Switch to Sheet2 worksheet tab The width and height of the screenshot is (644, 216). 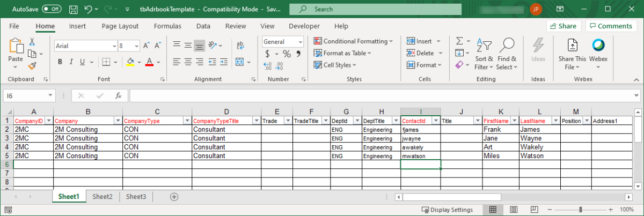coord(102,197)
